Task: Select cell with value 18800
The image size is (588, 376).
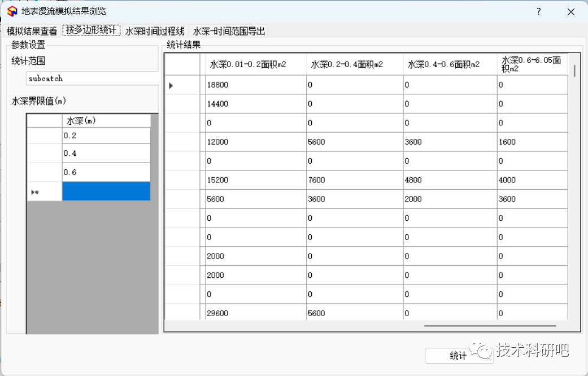Action: [256, 85]
